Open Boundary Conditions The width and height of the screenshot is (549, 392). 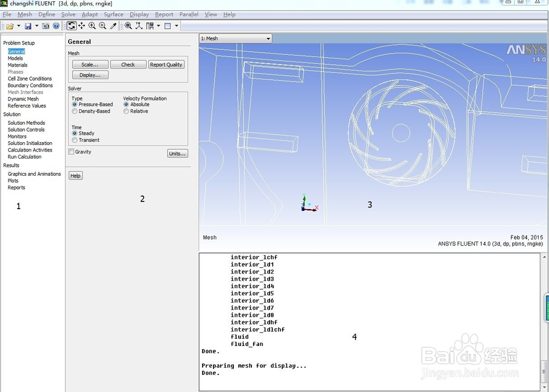tap(30, 86)
